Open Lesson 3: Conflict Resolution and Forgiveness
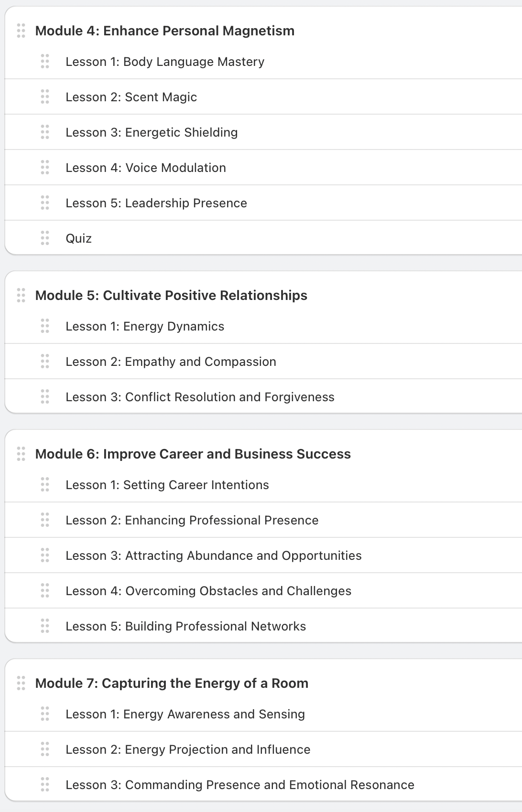 200,397
